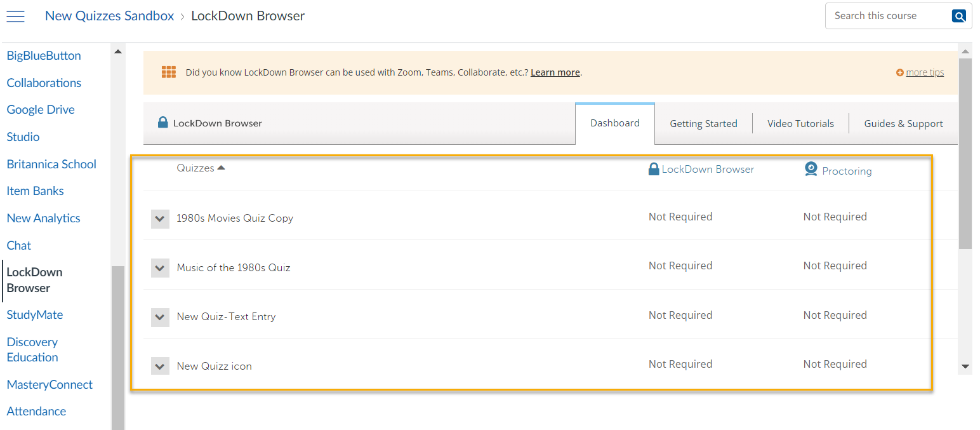Click the search magnifier button
This screenshot has width=980, height=430.
tap(958, 17)
